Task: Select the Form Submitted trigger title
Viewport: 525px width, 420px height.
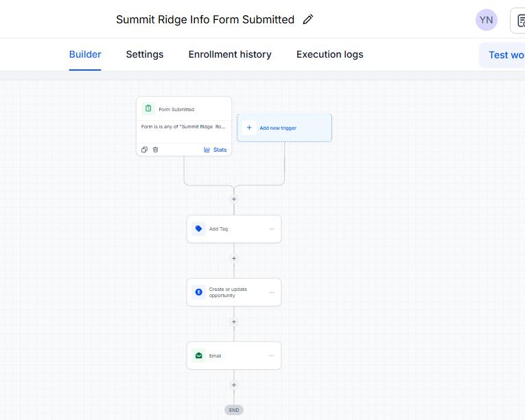Action: pos(176,110)
